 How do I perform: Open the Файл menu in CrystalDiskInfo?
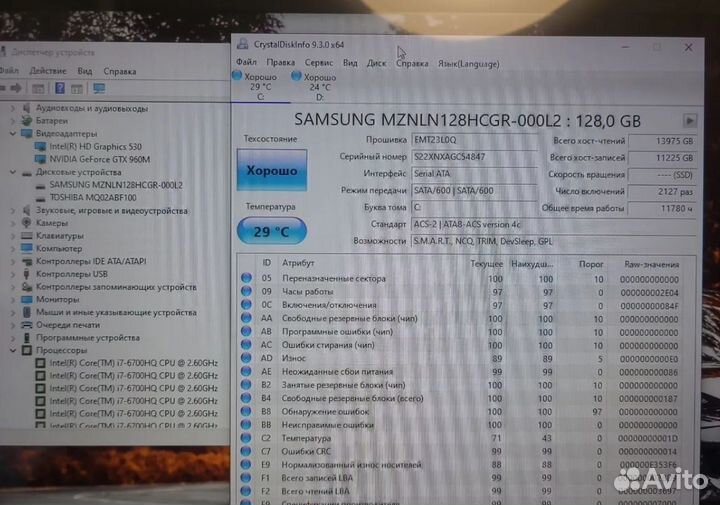246,62
